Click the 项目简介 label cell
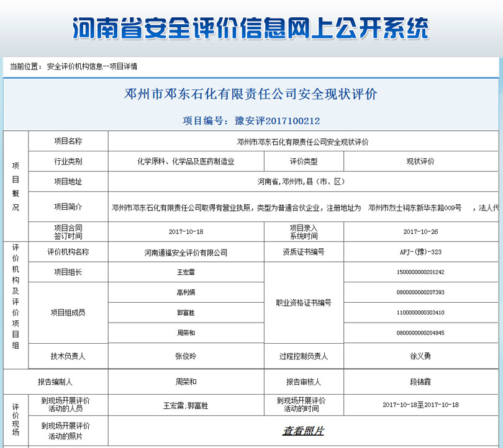 point(68,207)
